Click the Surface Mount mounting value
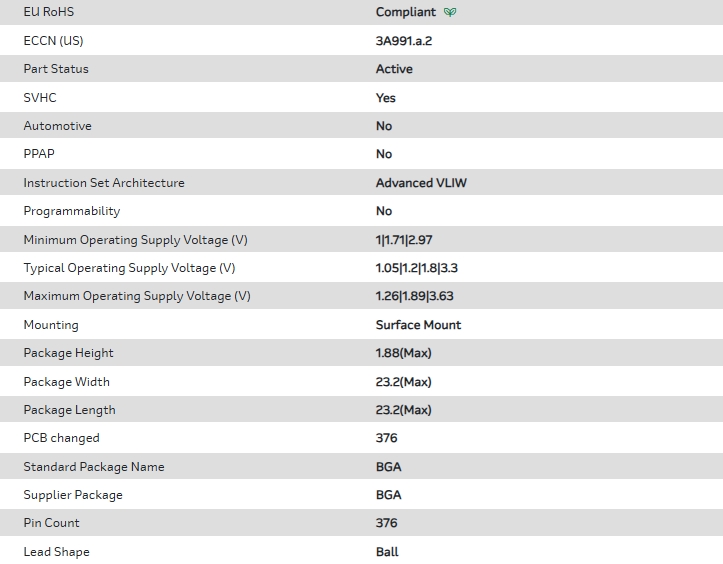The height and width of the screenshot is (564, 723). point(418,325)
